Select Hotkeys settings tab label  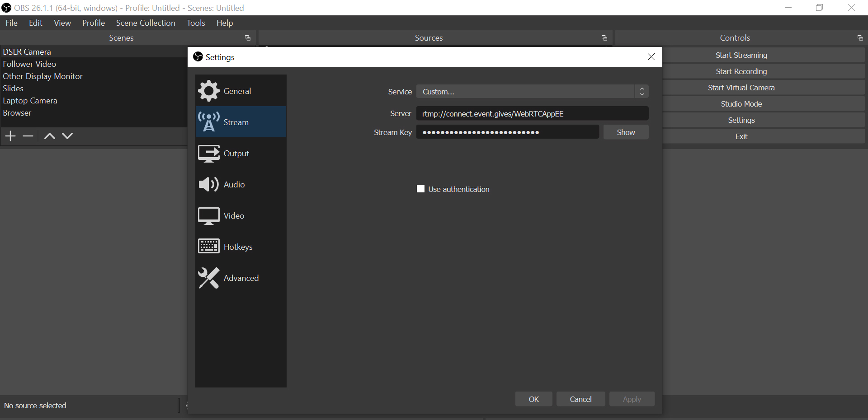(238, 247)
